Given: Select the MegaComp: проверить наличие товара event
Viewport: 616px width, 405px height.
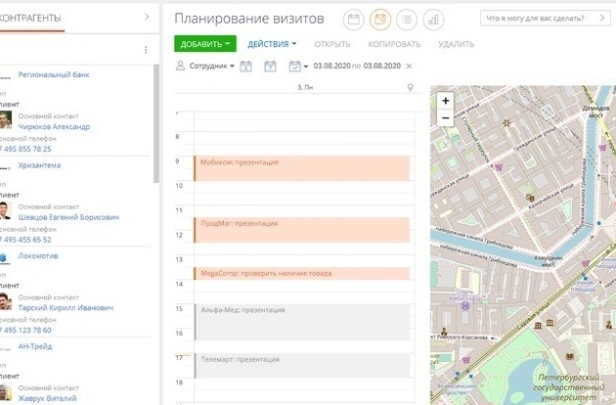Looking at the screenshot, I should 301,273.
